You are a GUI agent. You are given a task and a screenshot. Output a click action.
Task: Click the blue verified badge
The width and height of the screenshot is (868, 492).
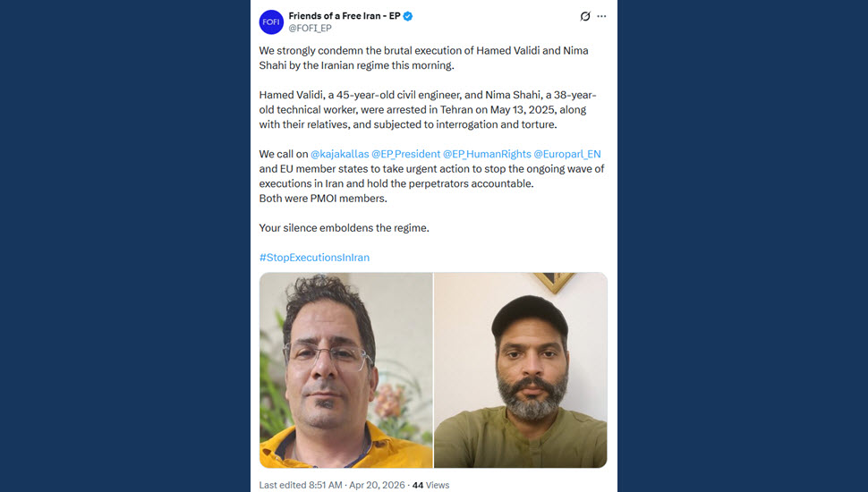coord(408,16)
